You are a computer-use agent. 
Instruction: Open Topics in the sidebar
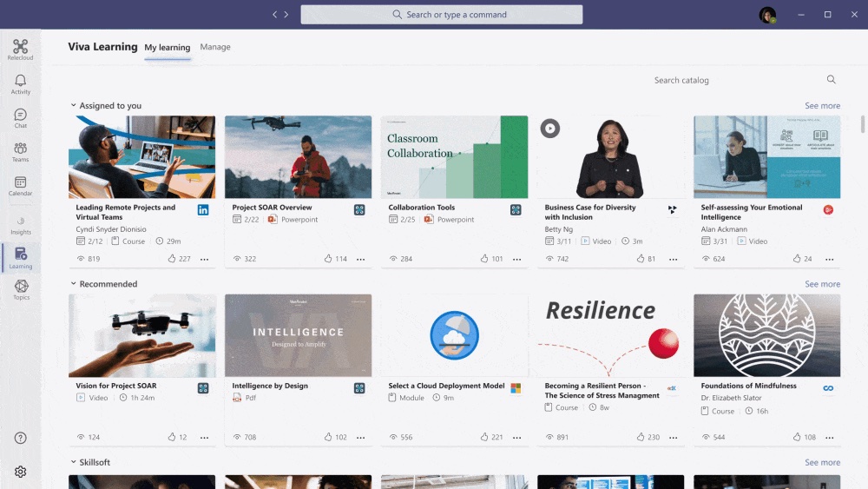tap(21, 289)
